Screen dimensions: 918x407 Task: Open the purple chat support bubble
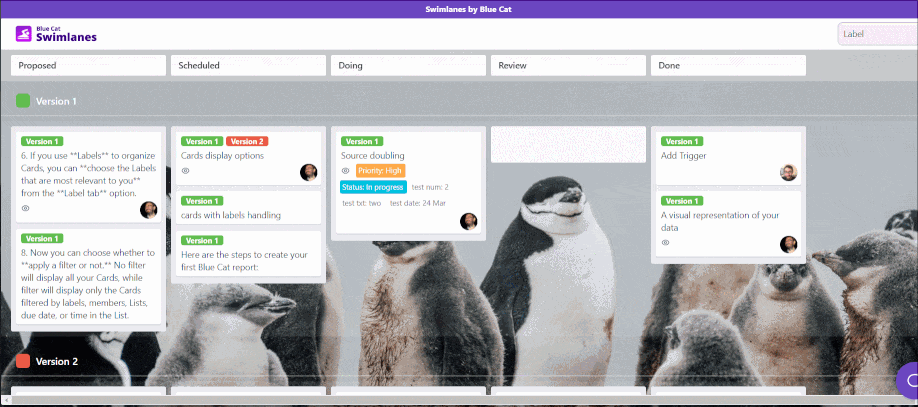[908, 379]
